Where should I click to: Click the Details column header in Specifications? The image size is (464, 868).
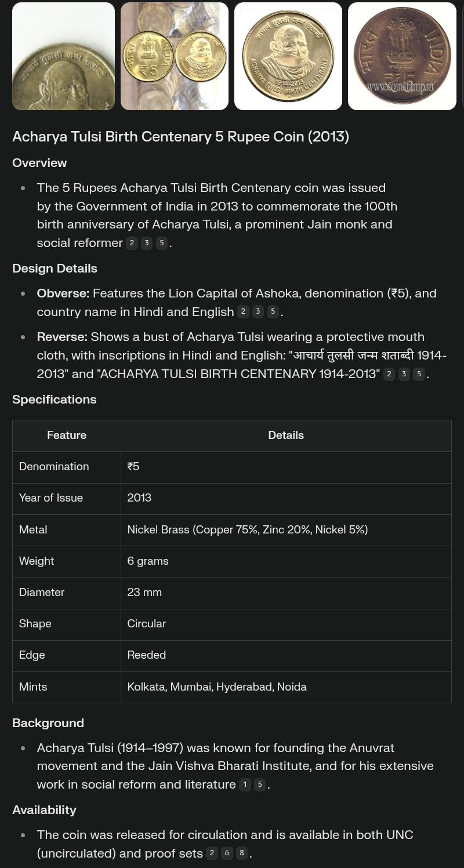[x=286, y=435]
